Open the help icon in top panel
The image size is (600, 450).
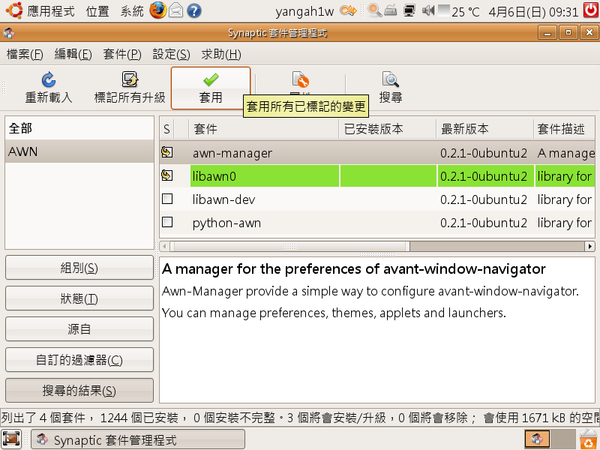coord(194,11)
